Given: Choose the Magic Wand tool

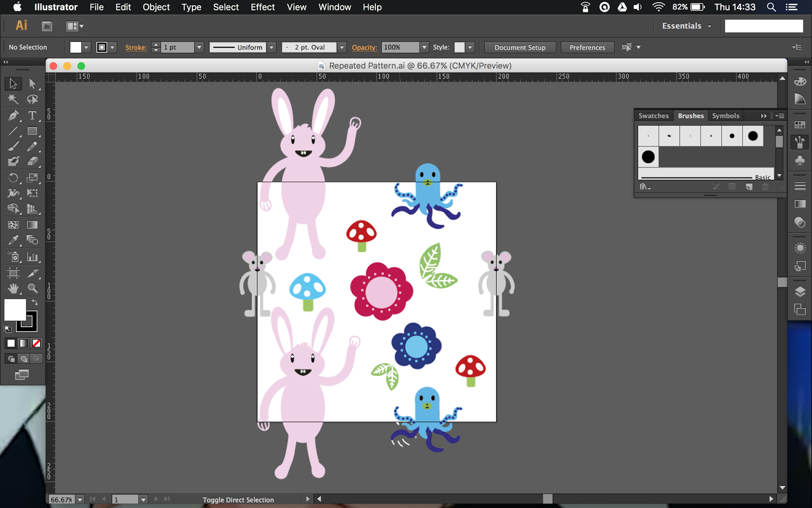Looking at the screenshot, I should (x=13, y=99).
